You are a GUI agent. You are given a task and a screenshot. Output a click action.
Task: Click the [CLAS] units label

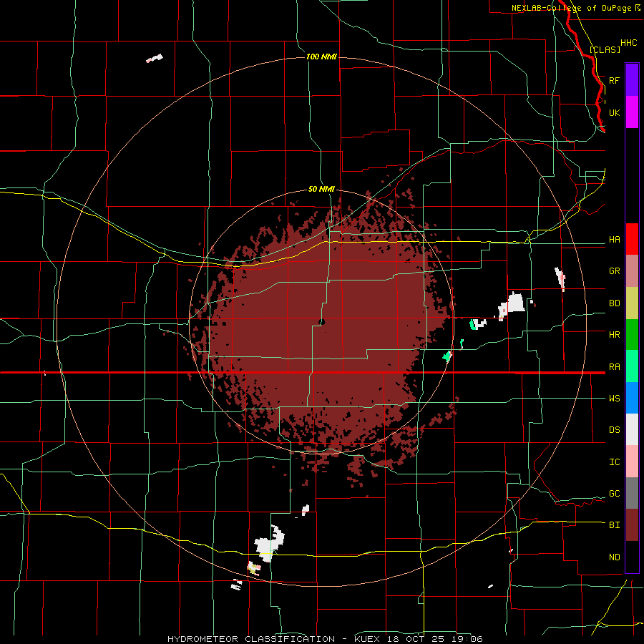pyautogui.click(x=605, y=49)
